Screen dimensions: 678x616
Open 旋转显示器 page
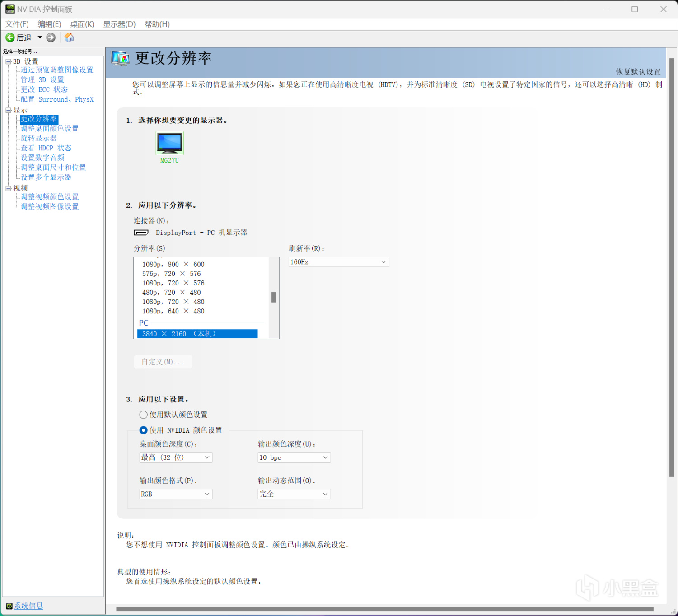point(39,138)
